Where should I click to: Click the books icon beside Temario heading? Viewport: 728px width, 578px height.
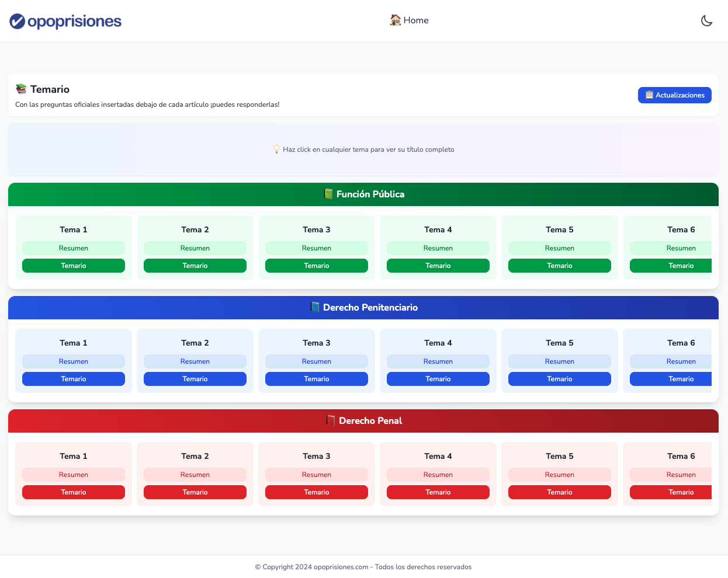tap(22, 89)
